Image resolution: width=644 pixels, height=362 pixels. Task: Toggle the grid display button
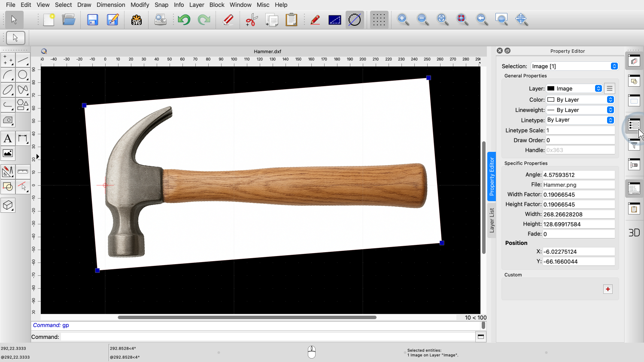(379, 20)
